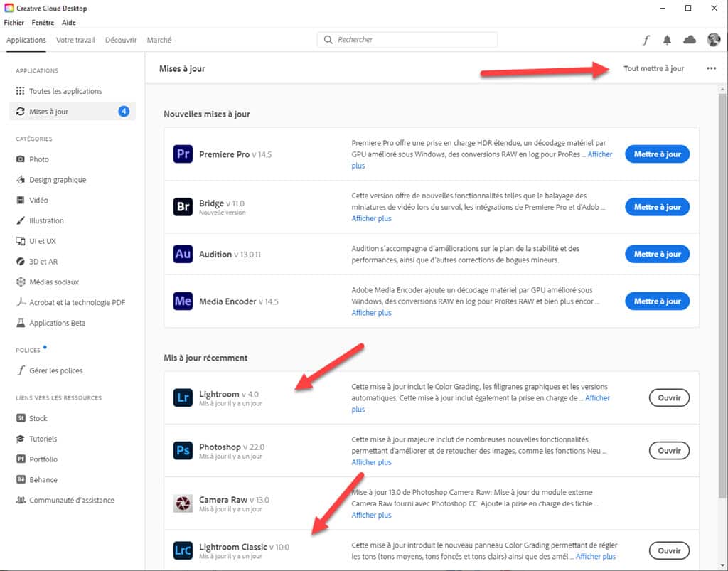This screenshot has height=571, width=728.
Task: Click the Lightroom Classic app icon
Action: [x=183, y=550]
